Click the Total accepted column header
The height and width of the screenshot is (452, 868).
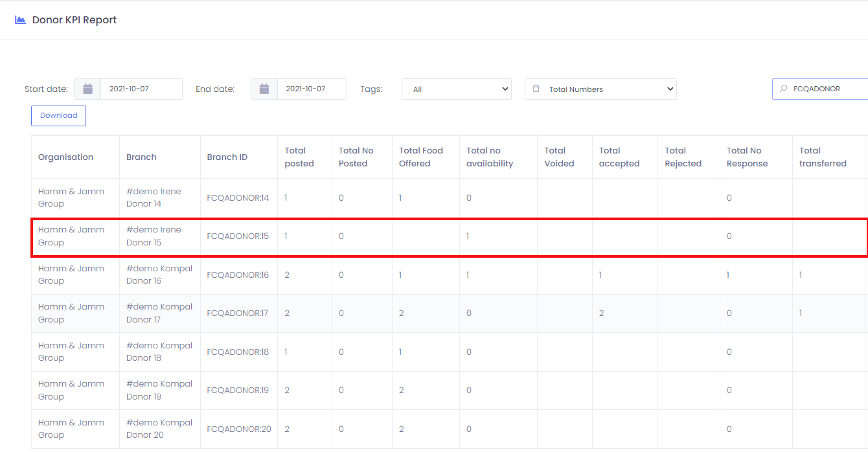pos(619,157)
